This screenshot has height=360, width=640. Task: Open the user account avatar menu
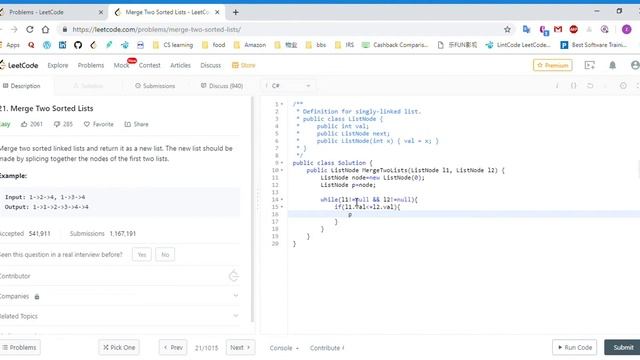point(635,65)
